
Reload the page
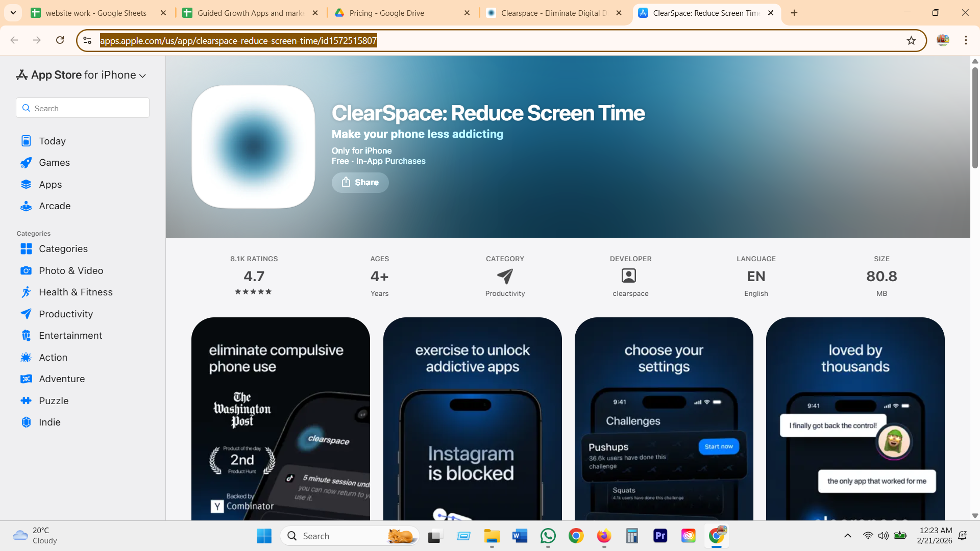(x=60, y=40)
